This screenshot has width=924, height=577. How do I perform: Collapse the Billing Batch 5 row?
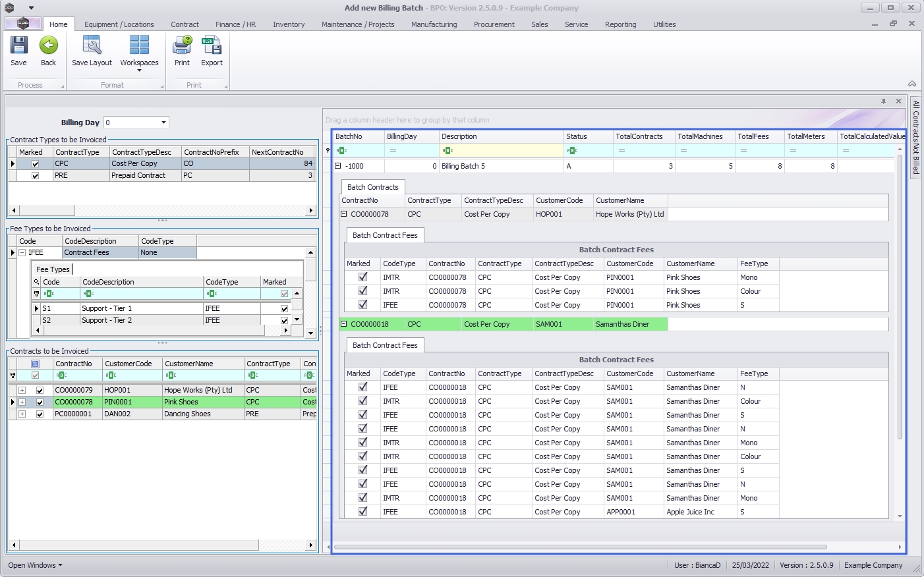pos(338,166)
